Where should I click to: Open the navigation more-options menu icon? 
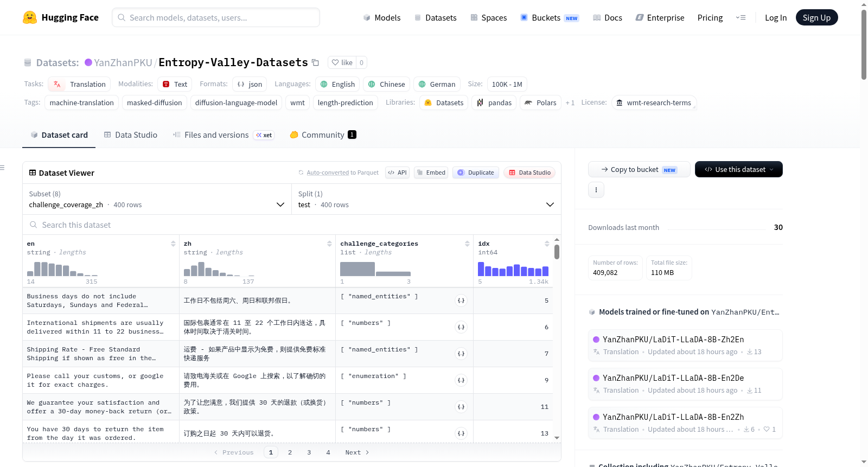(741, 17)
